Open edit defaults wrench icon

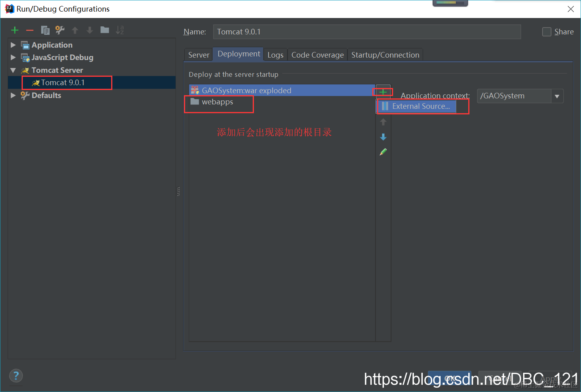pos(60,30)
